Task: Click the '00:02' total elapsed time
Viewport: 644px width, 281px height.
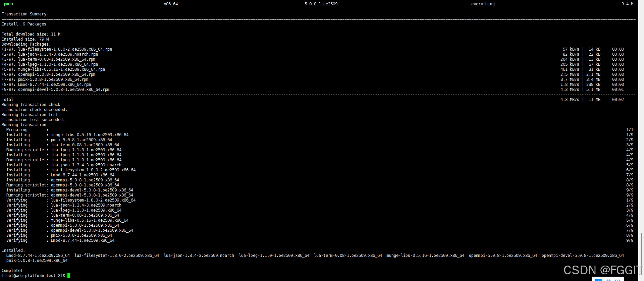Action: 618,100
